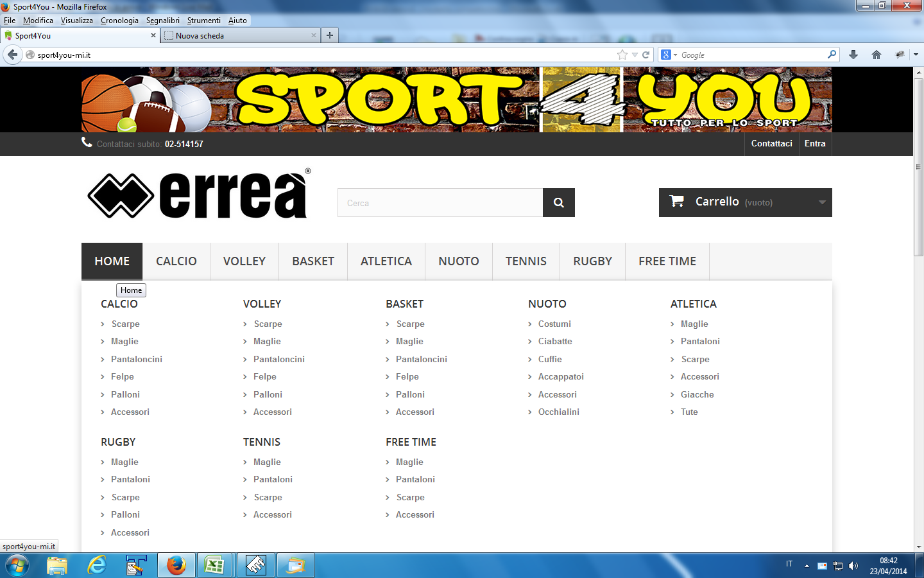Open the Modifica menu
The image size is (924, 578).
coord(38,21)
